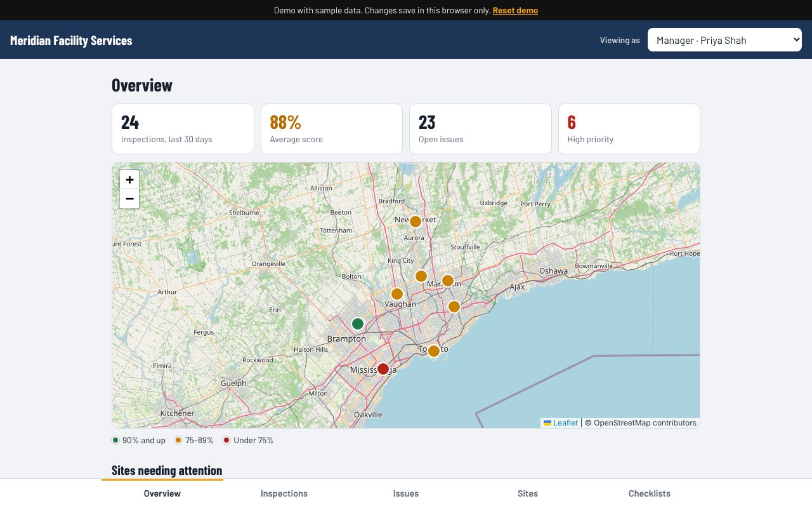Open the Leaflet attribution link

click(561, 423)
